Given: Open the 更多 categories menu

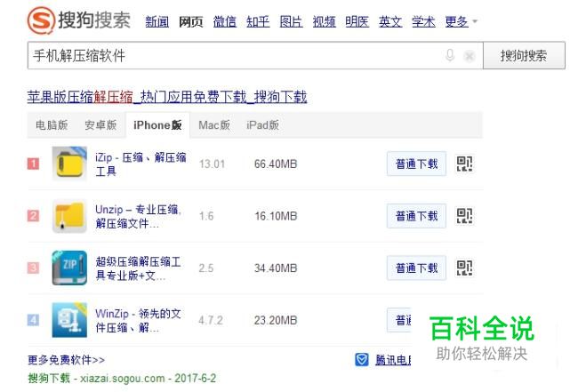Looking at the screenshot, I should pos(456,21).
